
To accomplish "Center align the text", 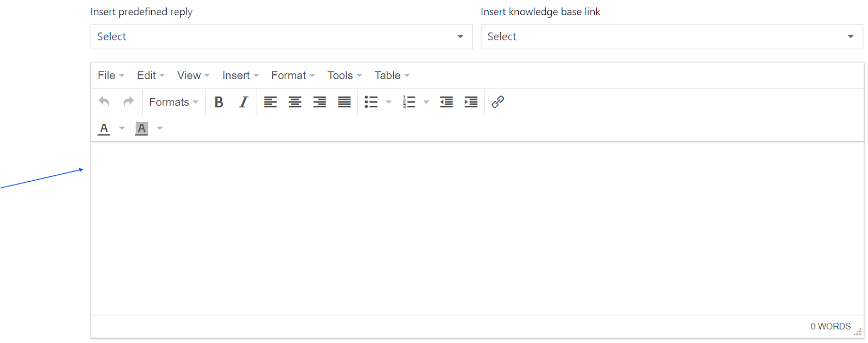I will tap(295, 102).
